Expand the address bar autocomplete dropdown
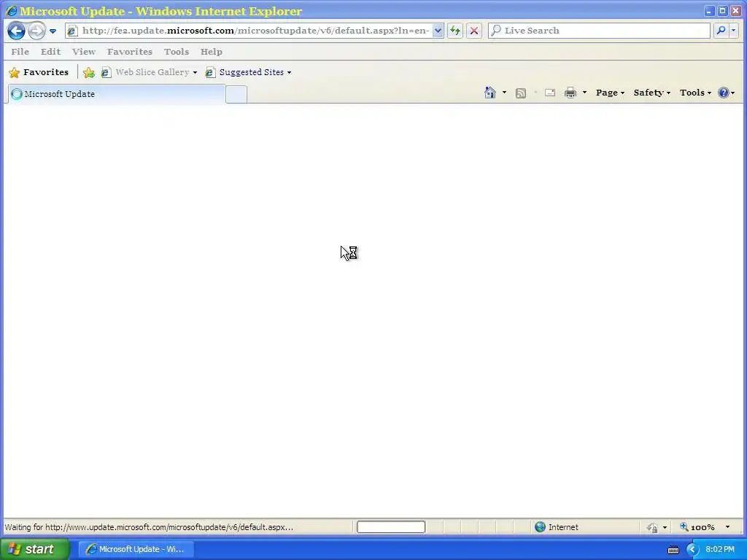Image resolution: width=747 pixels, height=560 pixels. [x=438, y=31]
